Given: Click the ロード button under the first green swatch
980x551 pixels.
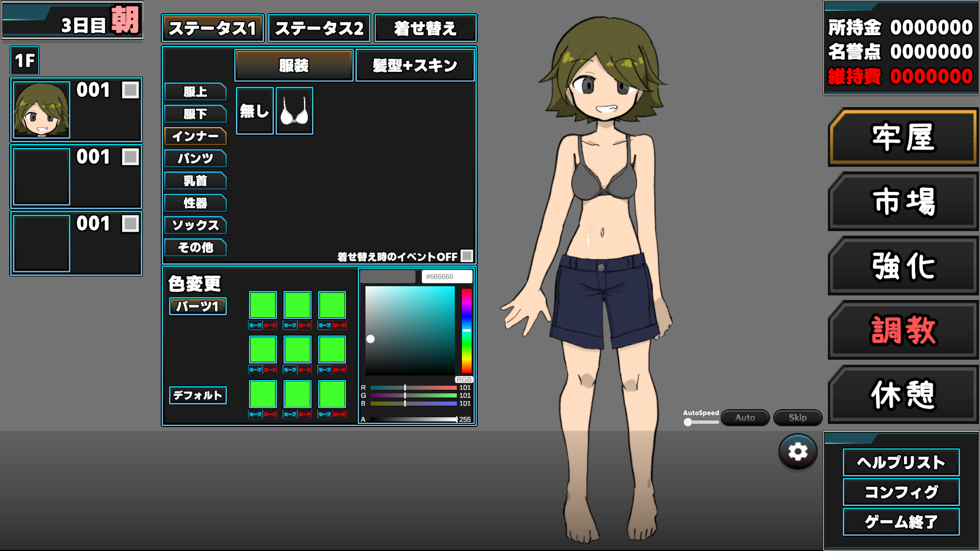Looking at the screenshot, I should click(270, 325).
